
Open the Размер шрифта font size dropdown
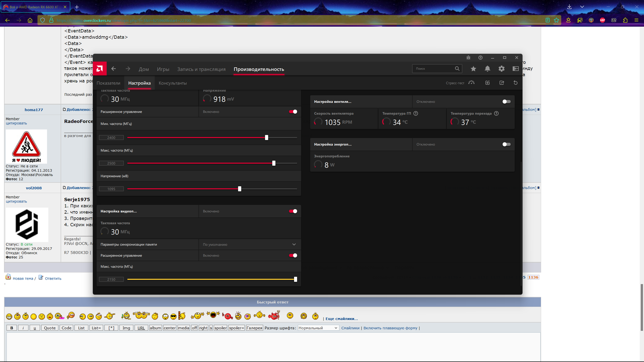(x=318, y=328)
